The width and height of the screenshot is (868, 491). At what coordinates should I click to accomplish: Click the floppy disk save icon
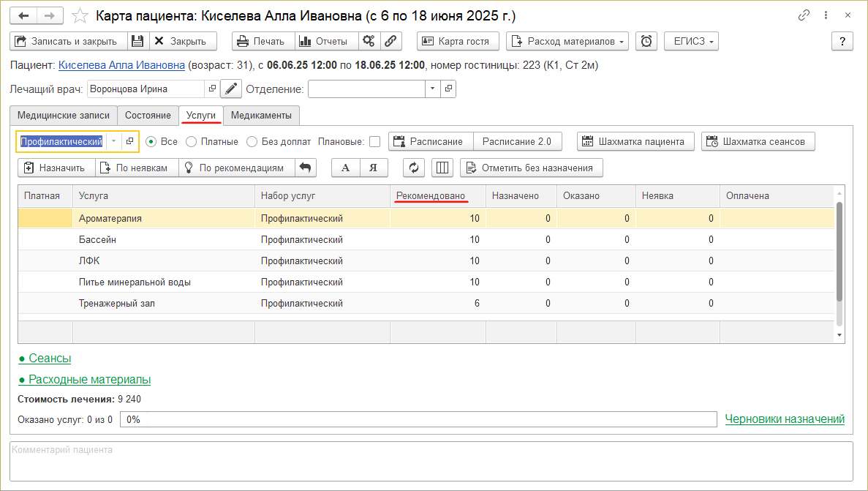click(138, 42)
